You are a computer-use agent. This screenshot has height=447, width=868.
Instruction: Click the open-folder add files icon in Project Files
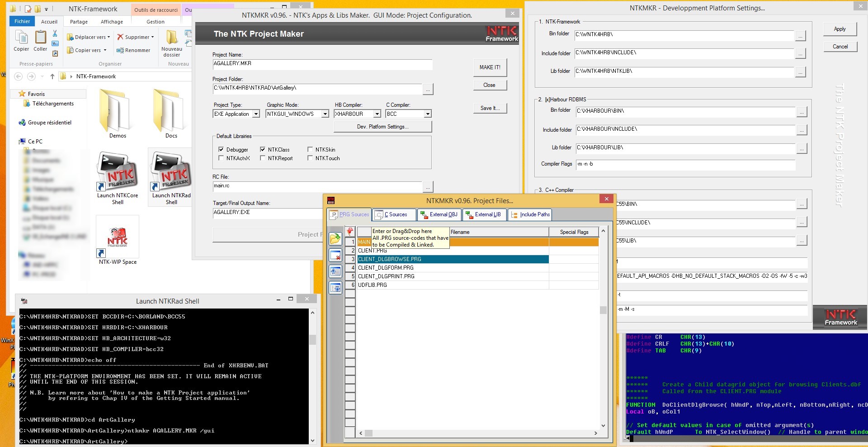[x=335, y=238]
